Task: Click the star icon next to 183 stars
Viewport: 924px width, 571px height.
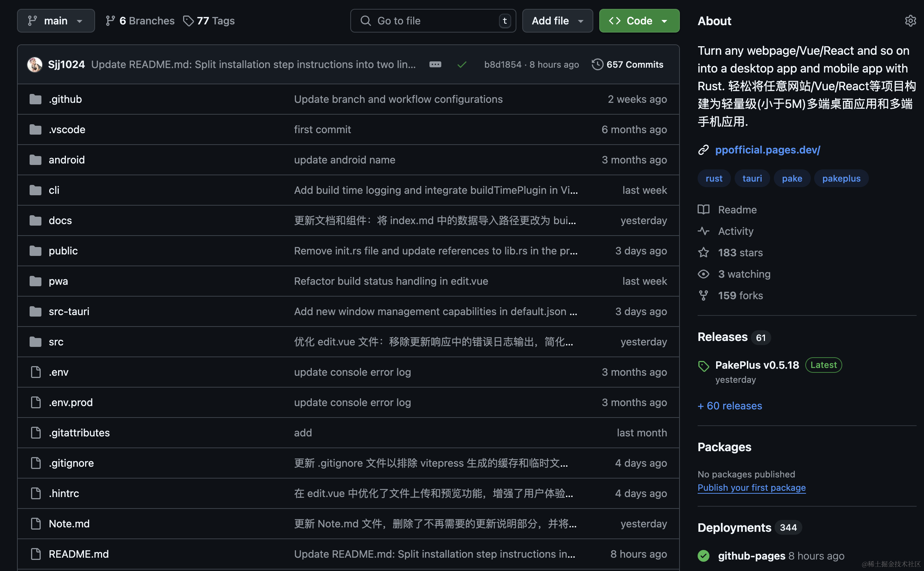Action: [x=703, y=252]
